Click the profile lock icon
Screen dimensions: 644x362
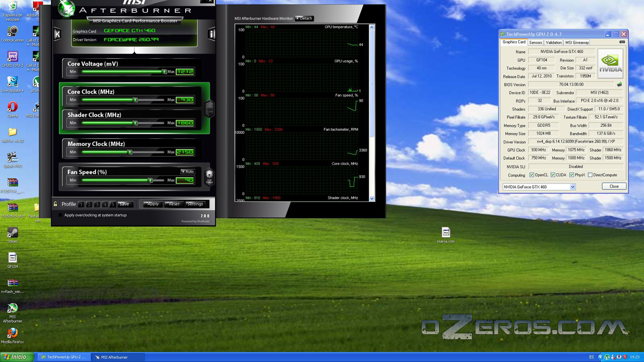coord(55,204)
